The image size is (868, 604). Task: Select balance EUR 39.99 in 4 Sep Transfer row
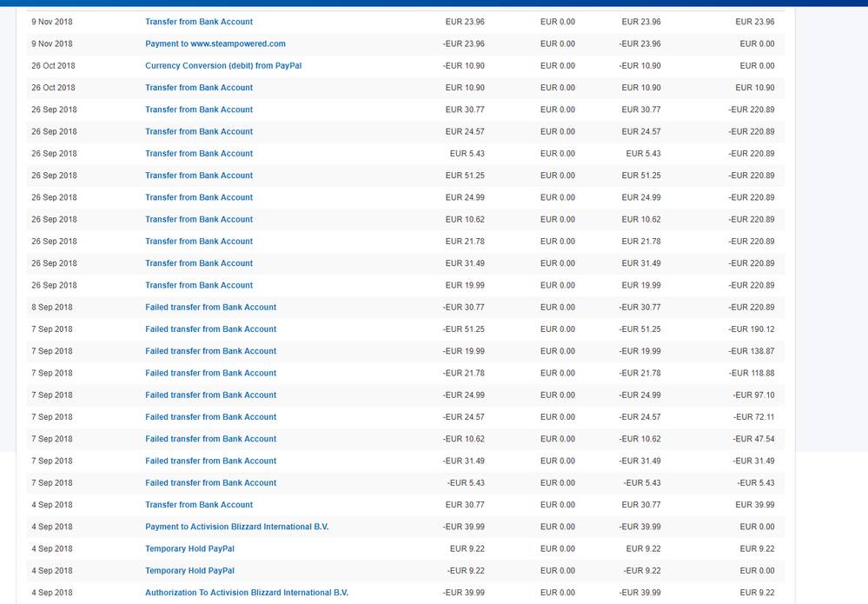click(754, 505)
